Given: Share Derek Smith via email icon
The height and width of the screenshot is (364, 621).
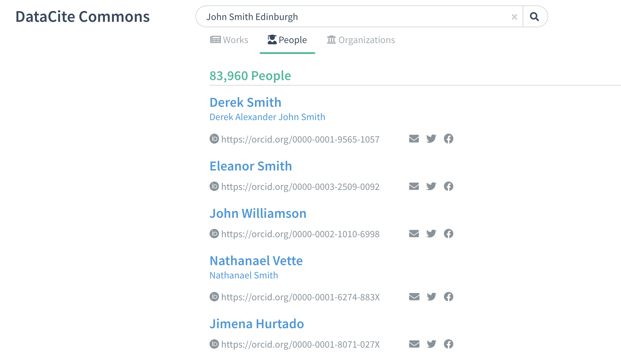Looking at the screenshot, I should tap(414, 139).
